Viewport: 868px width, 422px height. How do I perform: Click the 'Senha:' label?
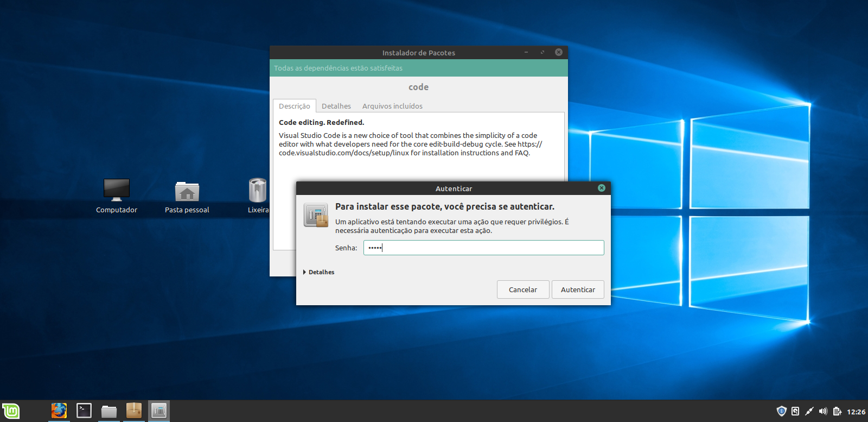click(x=346, y=248)
